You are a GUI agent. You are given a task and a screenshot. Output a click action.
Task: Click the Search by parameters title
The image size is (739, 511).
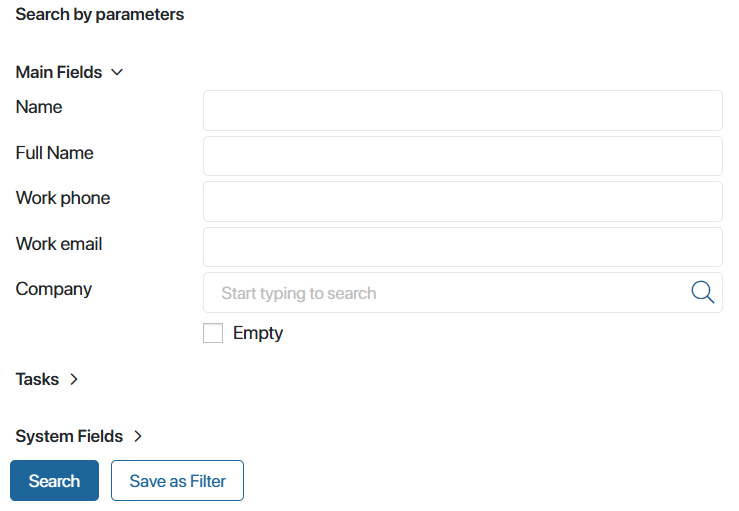pos(100,15)
